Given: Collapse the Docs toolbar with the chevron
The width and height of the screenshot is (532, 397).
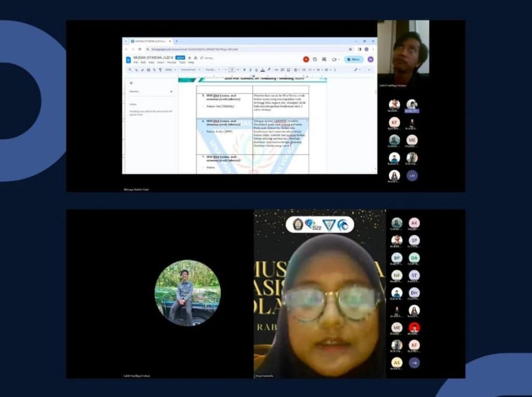Looking at the screenshot, I should 369,70.
